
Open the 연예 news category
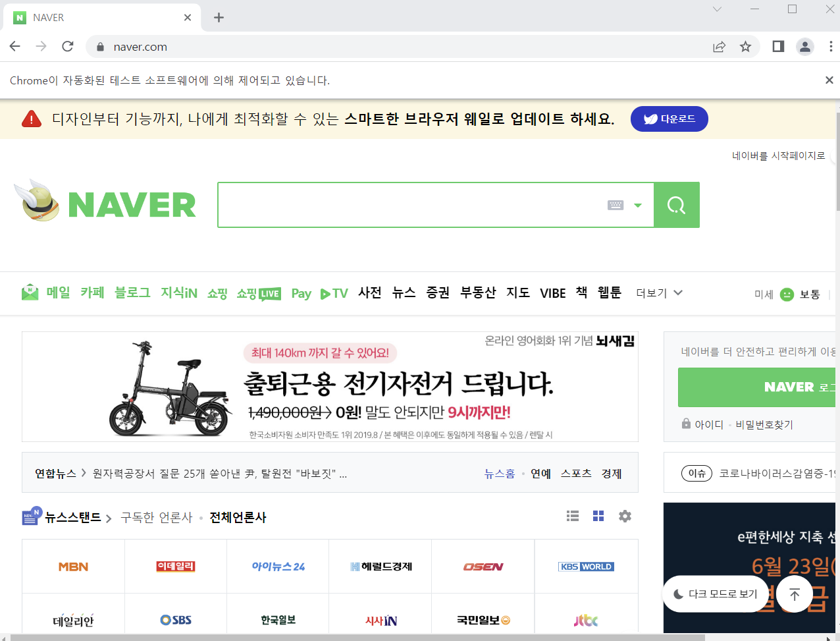click(541, 473)
